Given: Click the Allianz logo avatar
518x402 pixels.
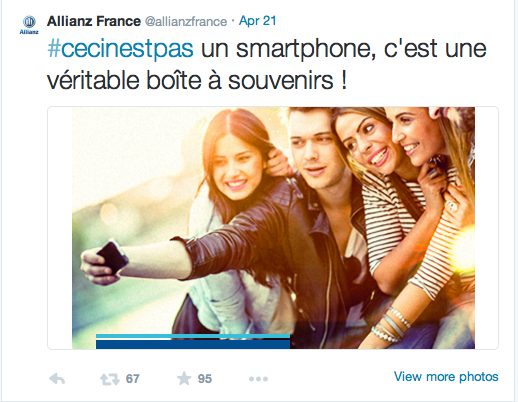Looking at the screenshot, I should 29,25.
